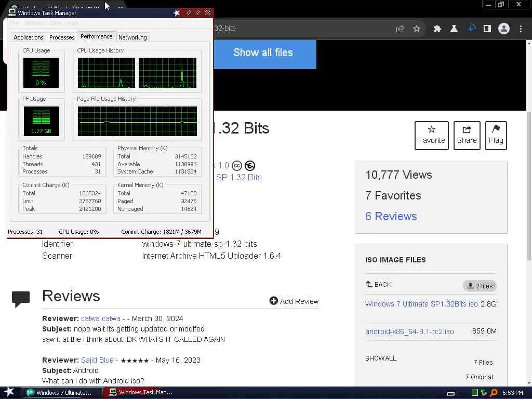Click the SP 1.32 Bits topic link
This screenshot has height=399, width=532.
tap(239, 177)
